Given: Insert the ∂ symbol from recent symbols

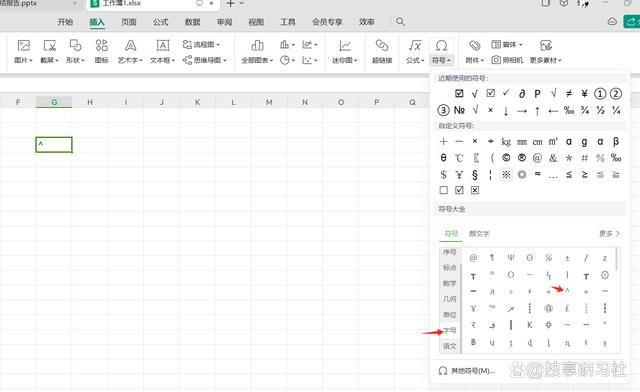Looking at the screenshot, I should pyautogui.click(x=522, y=94).
